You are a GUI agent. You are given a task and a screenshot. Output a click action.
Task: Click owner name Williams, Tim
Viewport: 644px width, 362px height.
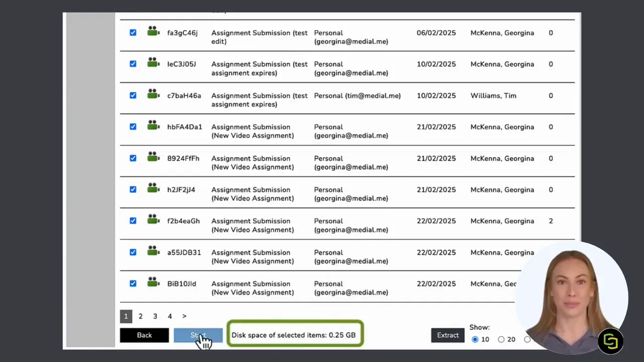493,96
